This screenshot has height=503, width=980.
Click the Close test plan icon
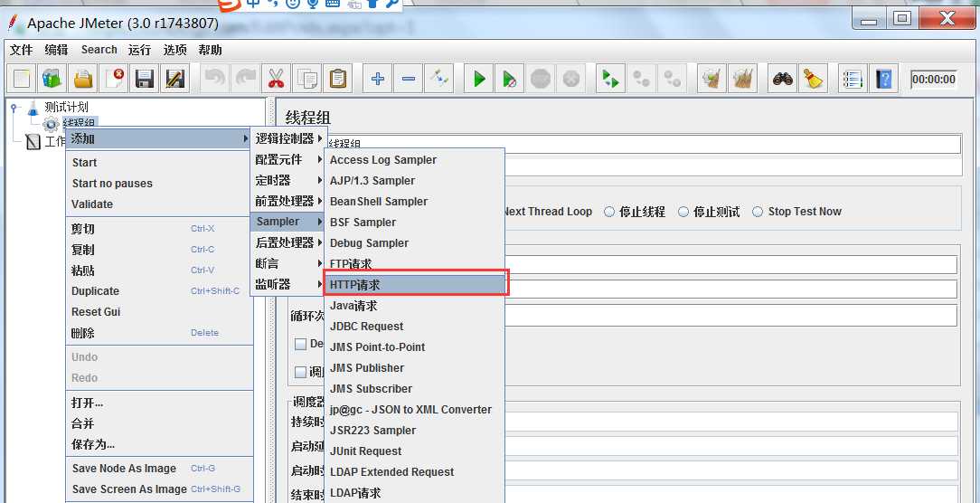[x=114, y=79]
